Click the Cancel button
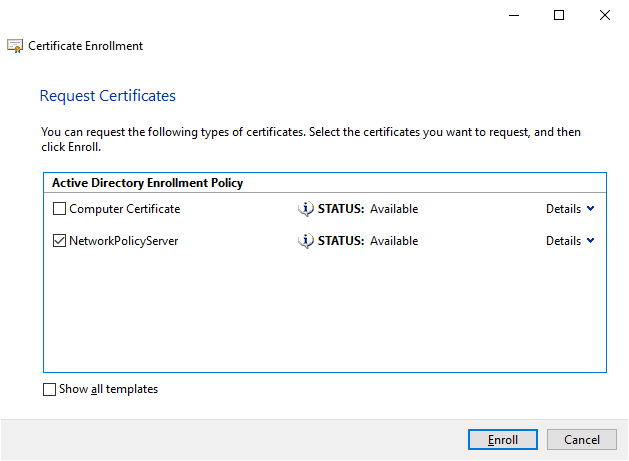The width and height of the screenshot is (629, 461). click(x=582, y=440)
